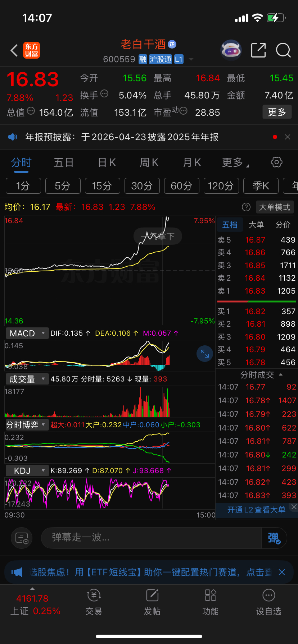Tap the 弹 send danmaku icon
This screenshot has width=298, height=644.
274,538
